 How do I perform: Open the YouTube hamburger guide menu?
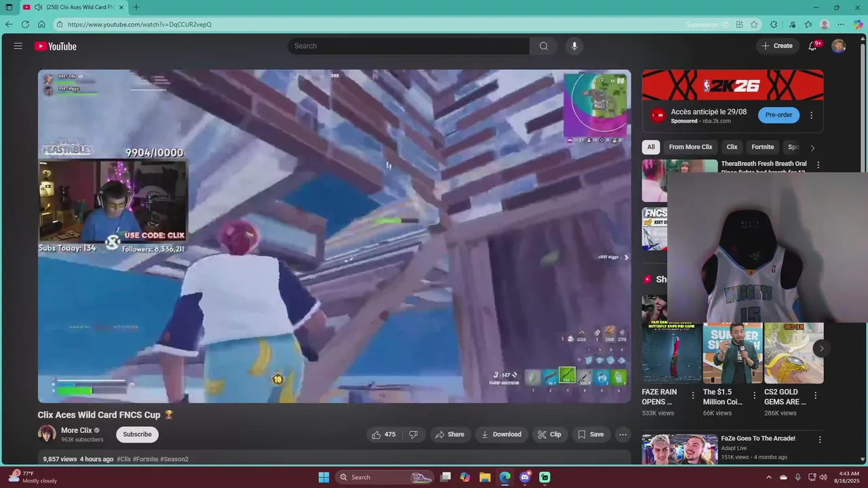18,46
